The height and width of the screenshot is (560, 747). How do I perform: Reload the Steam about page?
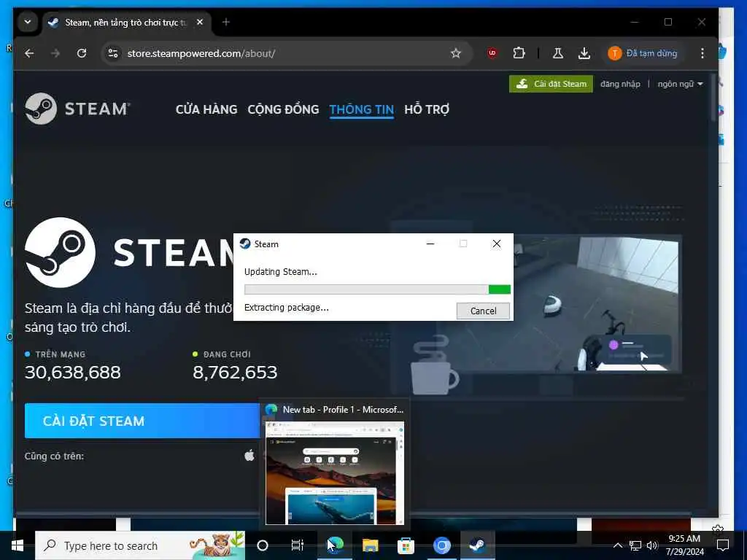tap(82, 53)
